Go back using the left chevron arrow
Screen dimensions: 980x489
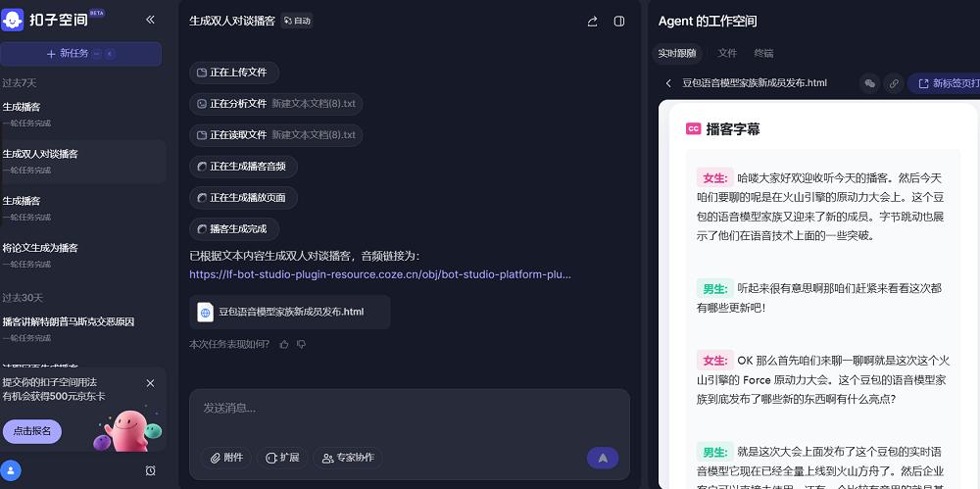(x=668, y=83)
